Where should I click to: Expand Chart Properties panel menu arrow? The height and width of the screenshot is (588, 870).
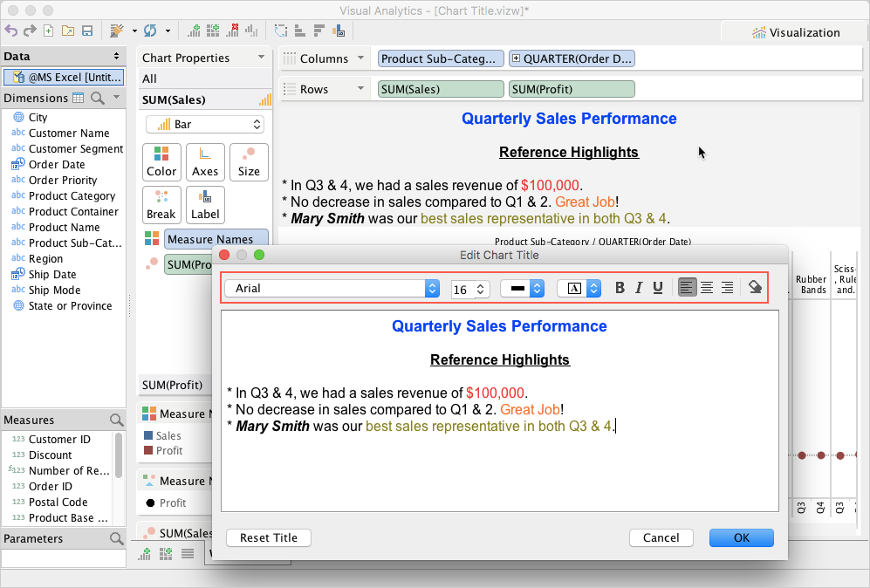[x=261, y=57]
